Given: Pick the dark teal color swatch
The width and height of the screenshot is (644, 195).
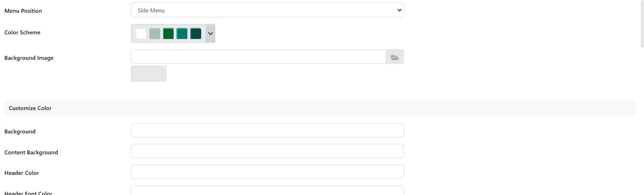Looking at the screenshot, I should 195,34.
